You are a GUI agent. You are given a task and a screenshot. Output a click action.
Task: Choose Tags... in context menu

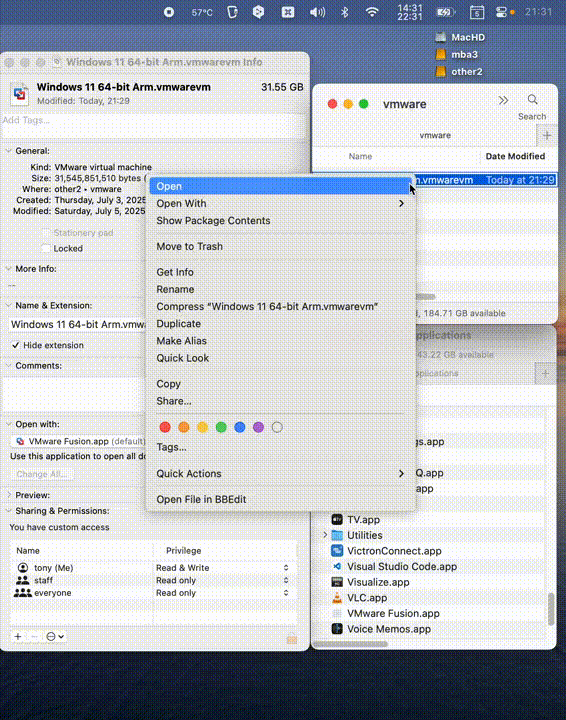pos(280,447)
